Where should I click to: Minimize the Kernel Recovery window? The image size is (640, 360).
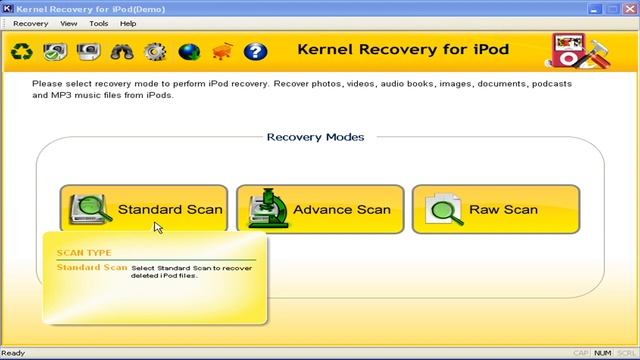595,9
